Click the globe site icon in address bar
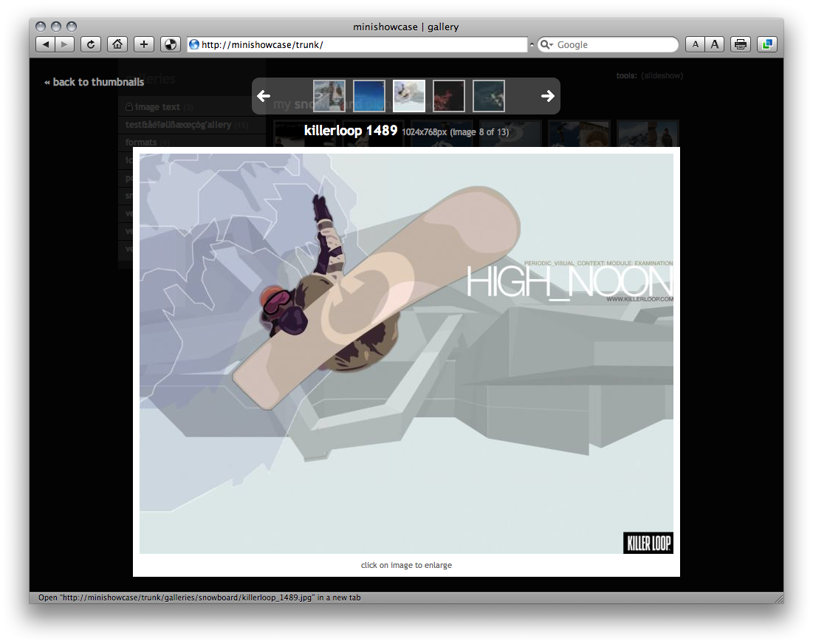The height and width of the screenshot is (644, 813). click(x=194, y=44)
